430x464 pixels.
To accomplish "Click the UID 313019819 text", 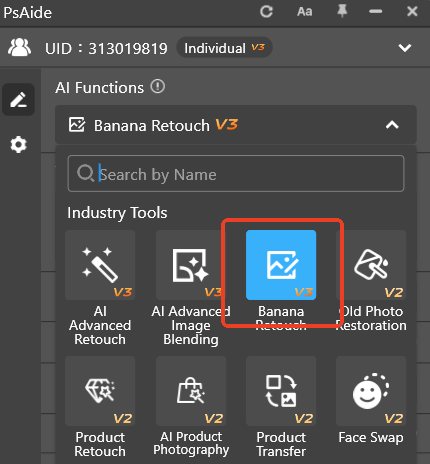I will click(x=106, y=49).
